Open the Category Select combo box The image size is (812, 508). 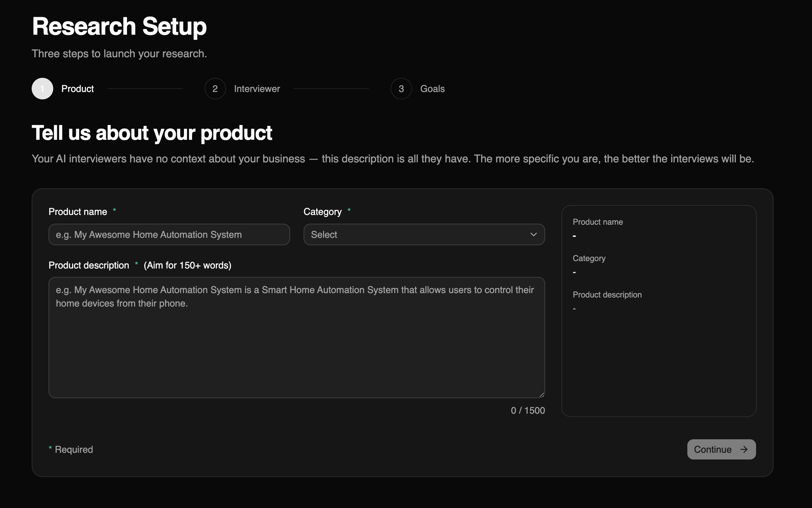(424, 234)
